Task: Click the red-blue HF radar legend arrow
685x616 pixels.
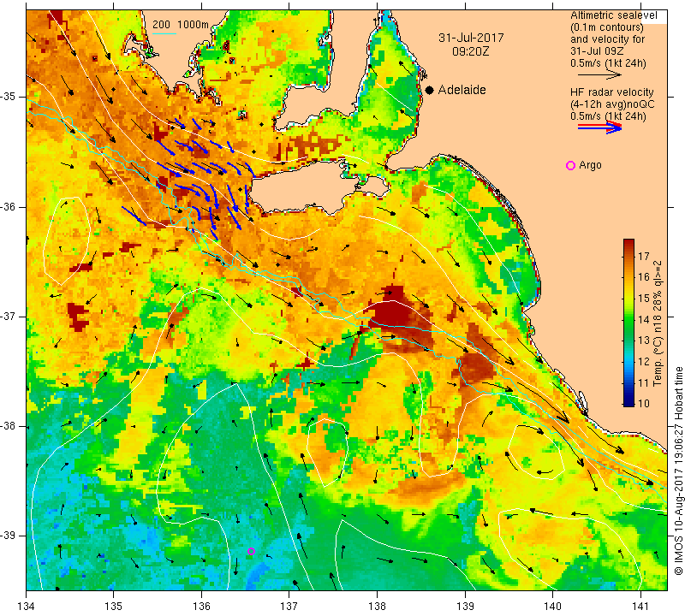Action: coord(599,127)
